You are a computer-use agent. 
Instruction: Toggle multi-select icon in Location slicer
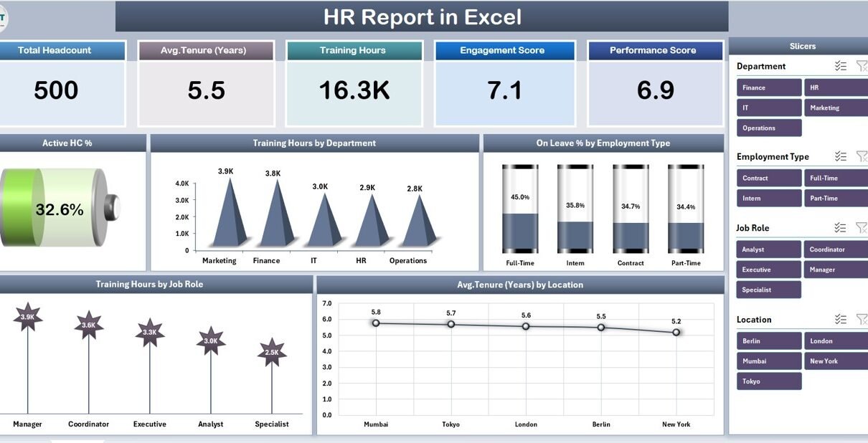841,320
